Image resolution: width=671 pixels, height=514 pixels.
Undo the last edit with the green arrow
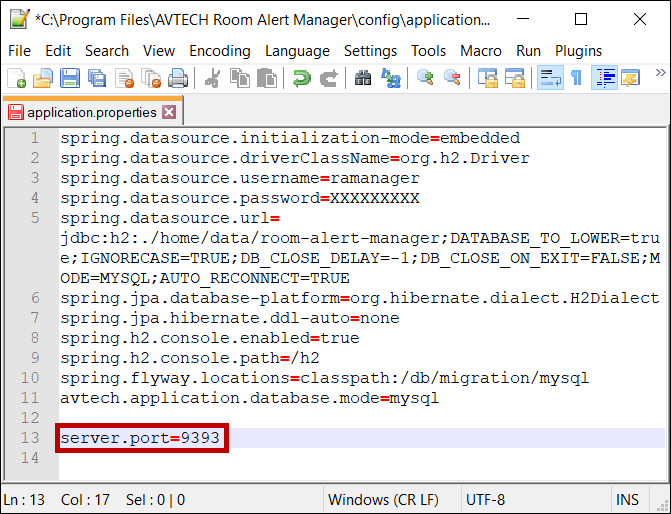[x=301, y=78]
